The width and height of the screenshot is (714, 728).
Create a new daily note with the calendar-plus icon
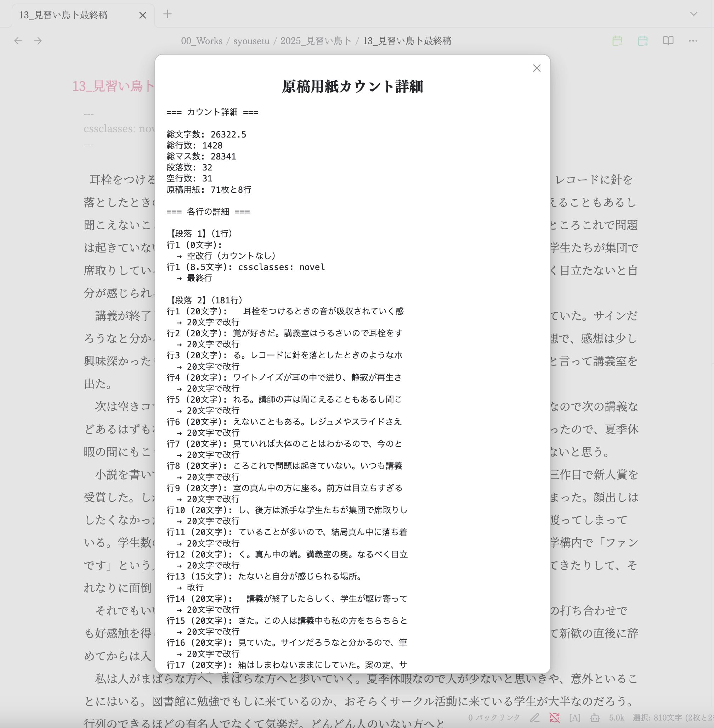[643, 41]
